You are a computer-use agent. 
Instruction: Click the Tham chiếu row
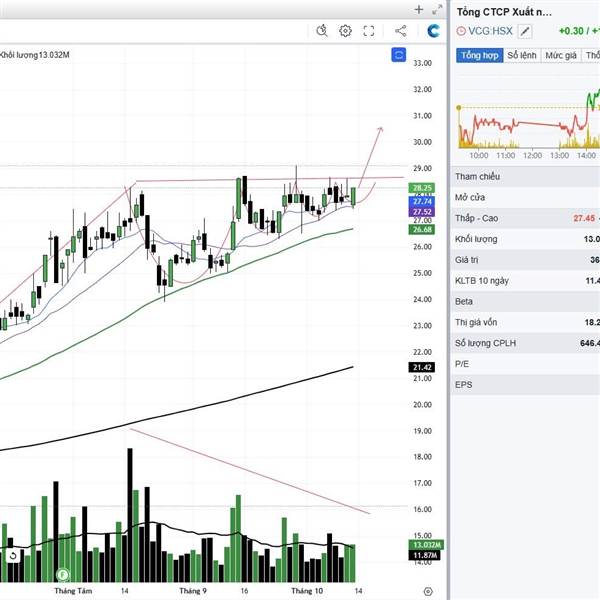pyautogui.click(x=526, y=177)
